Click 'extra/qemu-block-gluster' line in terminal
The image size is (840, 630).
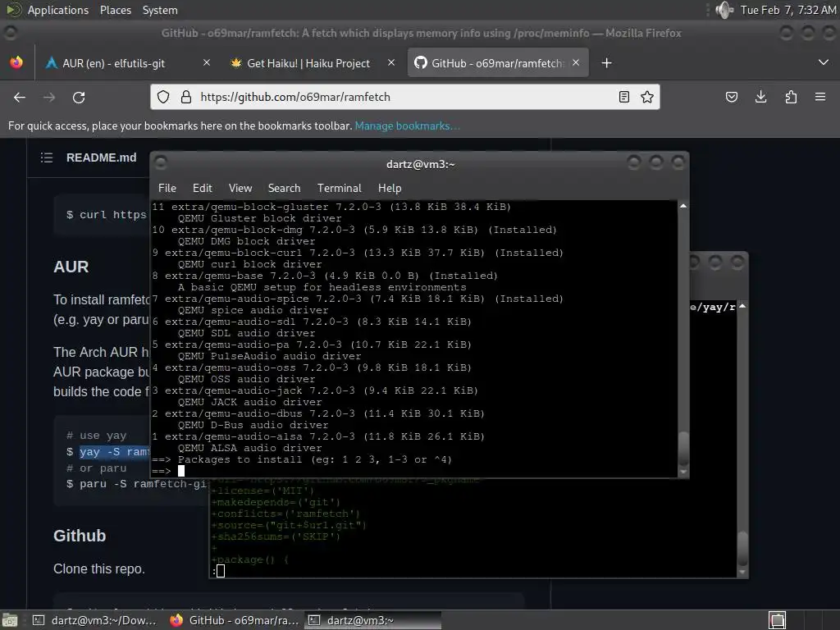point(331,207)
